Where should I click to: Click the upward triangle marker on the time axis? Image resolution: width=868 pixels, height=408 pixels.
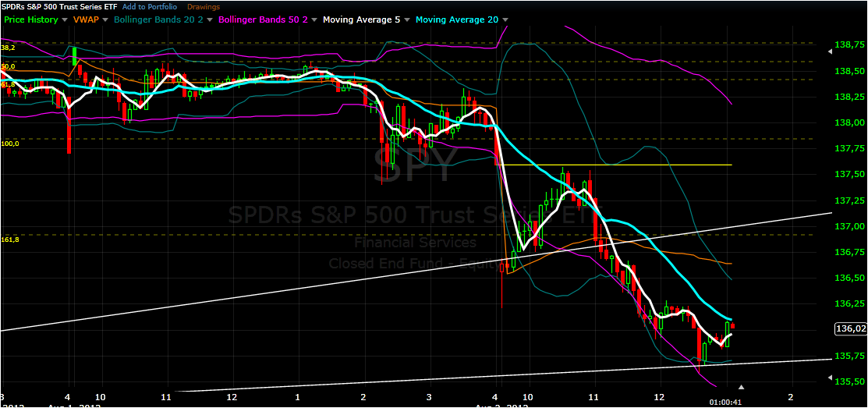point(742,387)
